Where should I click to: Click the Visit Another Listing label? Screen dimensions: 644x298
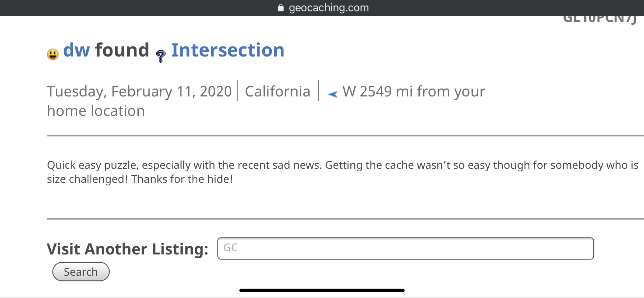(128, 249)
